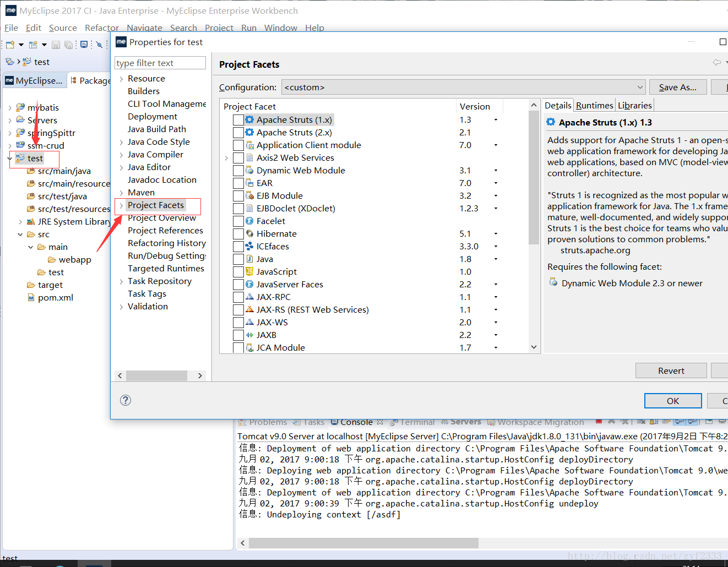Screen dimensions: 728x567
Task: Select Targeted Runtimes in properties list
Action: click(166, 268)
